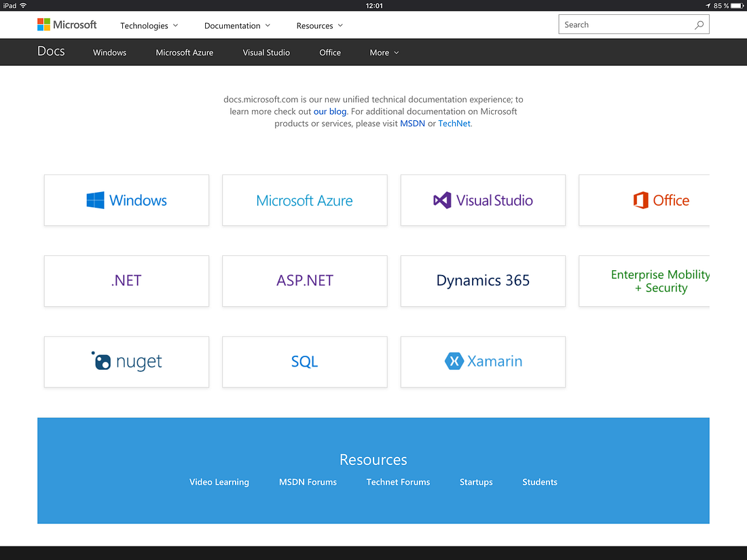The width and height of the screenshot is (747, 560).
Task: Open Visual Studio in Docs nav bar
Action: pyautogui.click(x=266, y=52)
